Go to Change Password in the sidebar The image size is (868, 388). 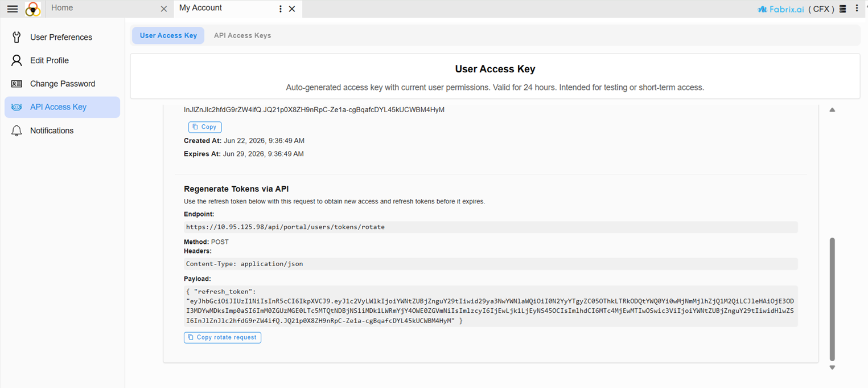62,84
